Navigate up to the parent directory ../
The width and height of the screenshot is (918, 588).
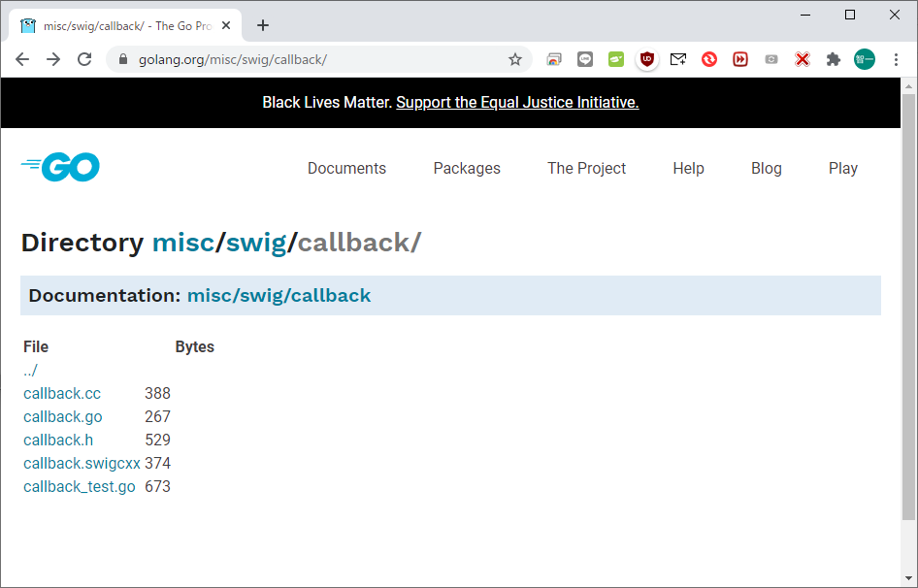[30, 370]
